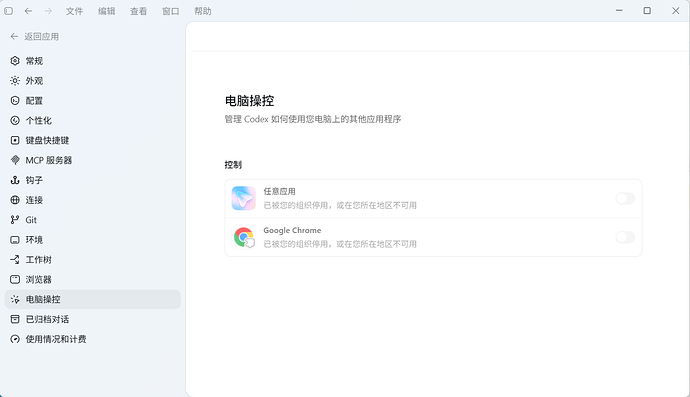The image size is (690, 397).
Task: Toggle the sidebar panel icon
Action: coord(8,11)
